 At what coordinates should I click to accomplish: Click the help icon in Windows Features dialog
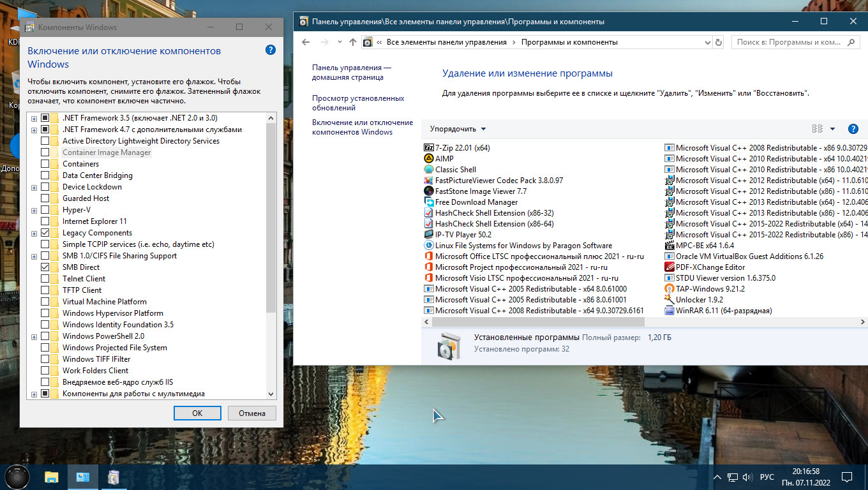click(x=270, y=50)
